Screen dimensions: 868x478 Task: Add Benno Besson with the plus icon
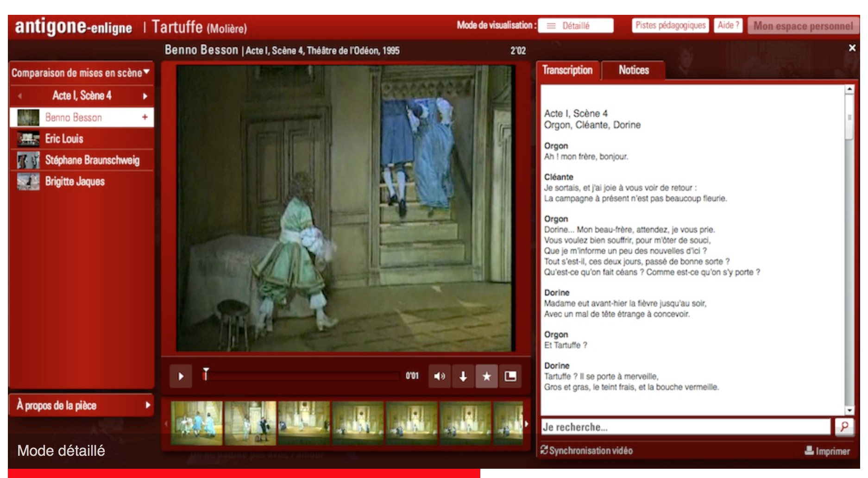[145, 117]
